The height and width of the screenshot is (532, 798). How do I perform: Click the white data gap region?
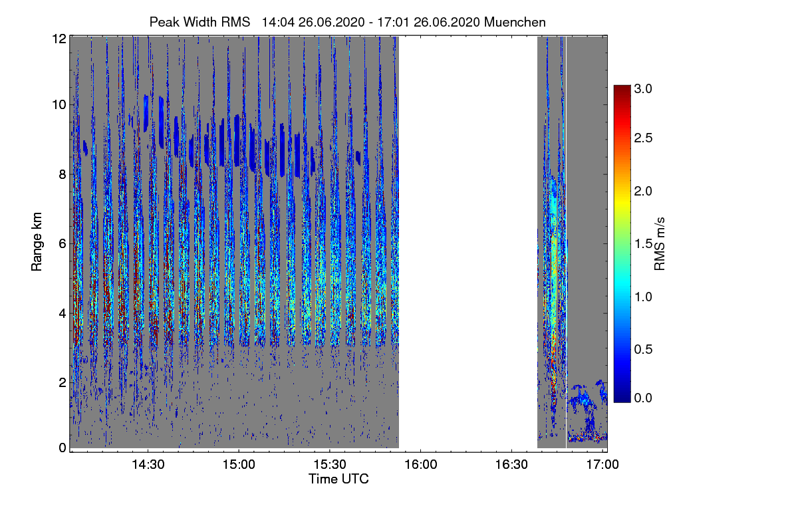pyautogui.click(x=467, y=243)
